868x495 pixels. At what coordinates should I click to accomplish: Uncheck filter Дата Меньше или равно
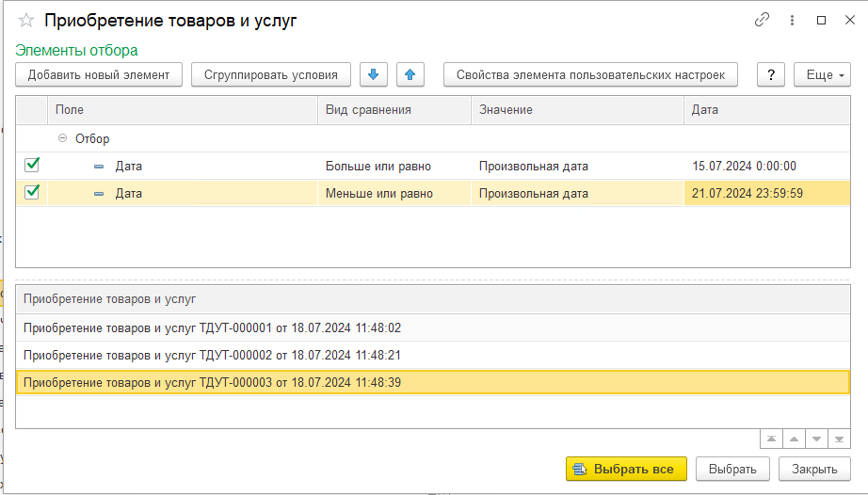point(32,192)
